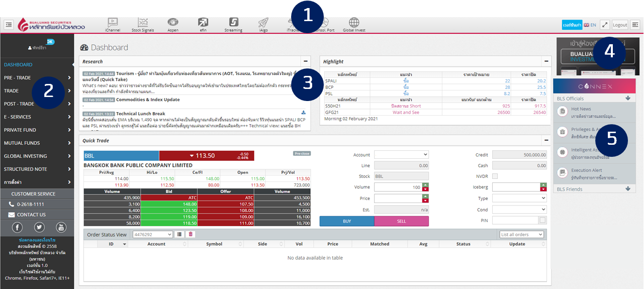Open the Hot News icon in Connex
The image size is (644, 289).
(x=562, y=111)
